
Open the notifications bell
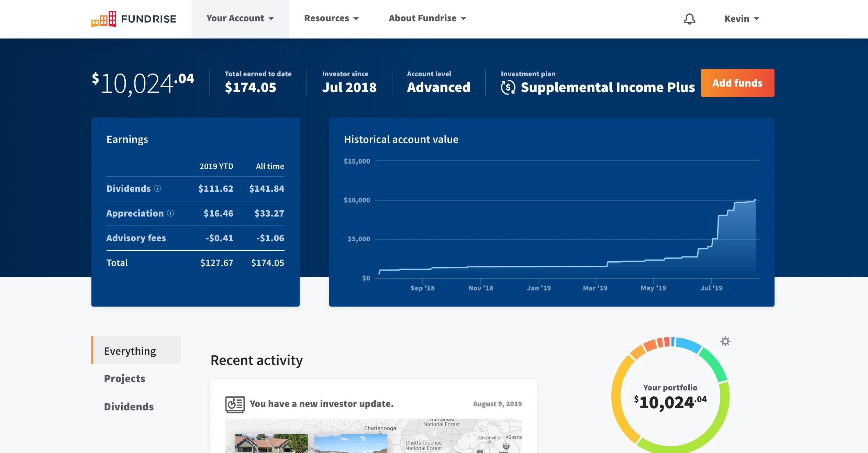[x=689, y=19]
